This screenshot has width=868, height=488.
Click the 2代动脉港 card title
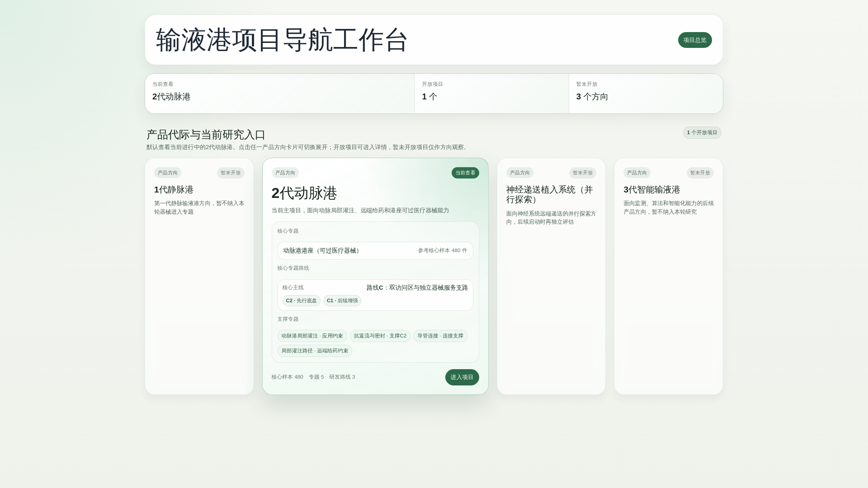coord(304,193)
